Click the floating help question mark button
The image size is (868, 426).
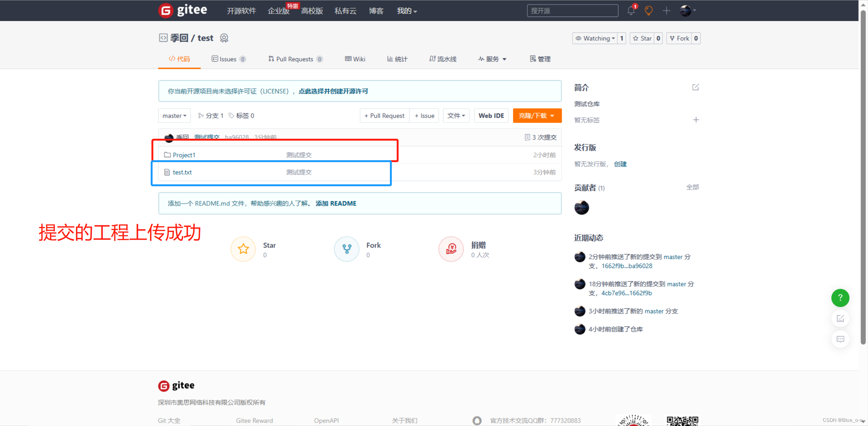coord(840,298)
